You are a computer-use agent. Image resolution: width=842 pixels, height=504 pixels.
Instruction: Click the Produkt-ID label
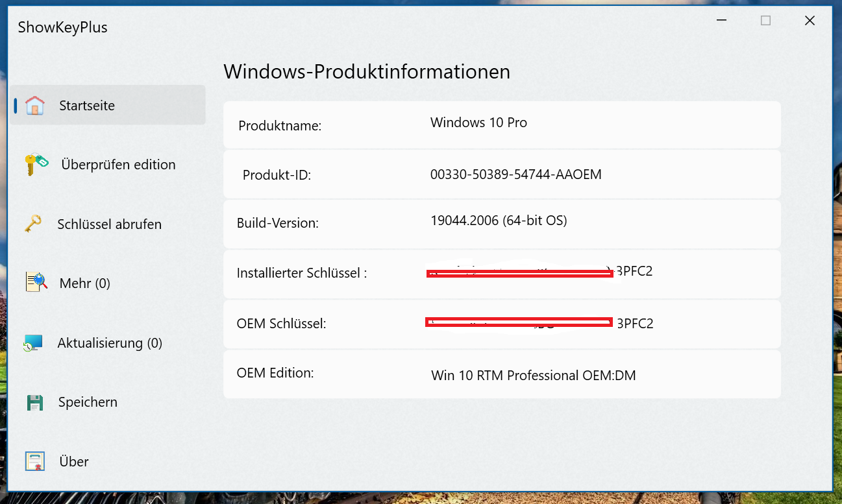[277, 175]
